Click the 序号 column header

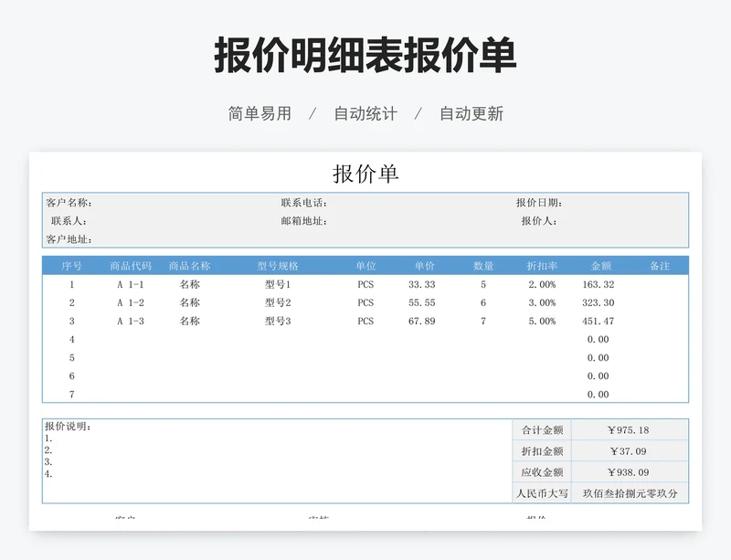point(72,266)
